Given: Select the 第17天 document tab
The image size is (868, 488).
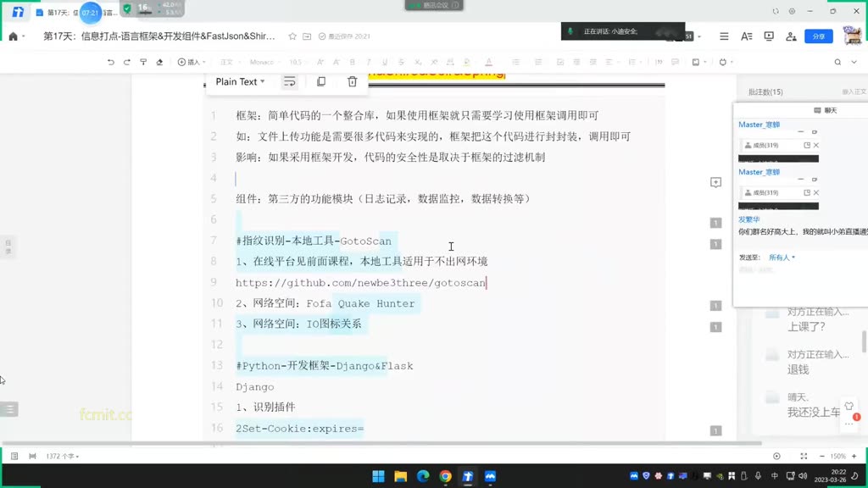Looking at the screenshot, I should 76,12.
